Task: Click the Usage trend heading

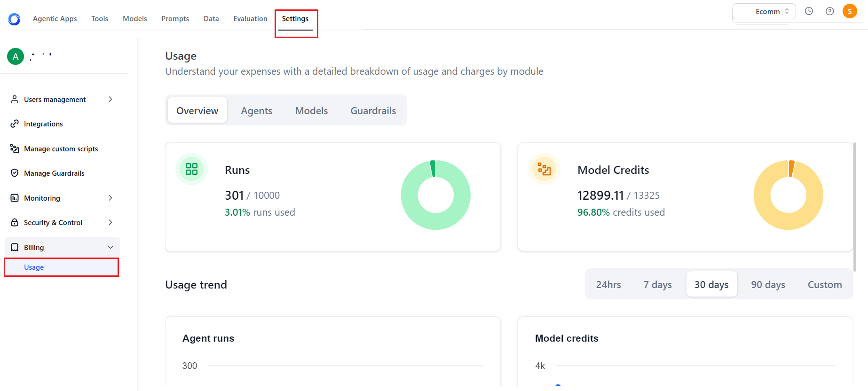Action: (196, 285)
